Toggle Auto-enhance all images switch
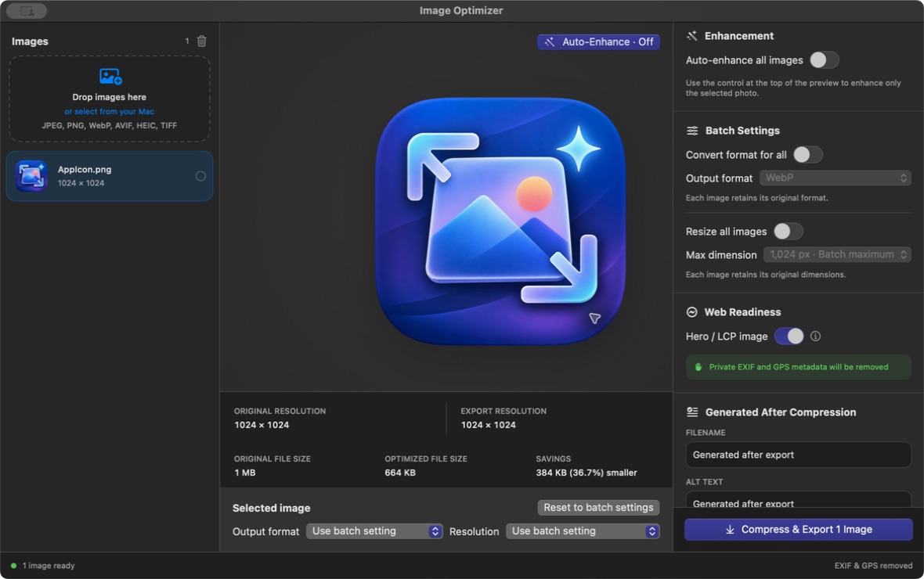 click(824, 60)
